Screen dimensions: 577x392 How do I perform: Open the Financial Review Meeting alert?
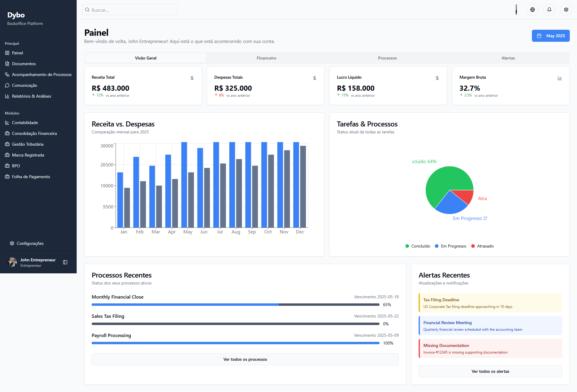[x=490, y=326]
